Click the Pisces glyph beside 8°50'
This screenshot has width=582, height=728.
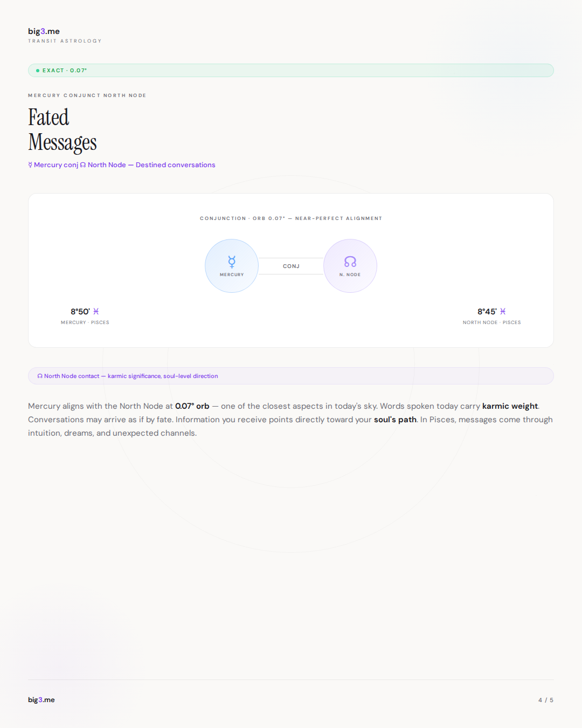tap(96, 312)
